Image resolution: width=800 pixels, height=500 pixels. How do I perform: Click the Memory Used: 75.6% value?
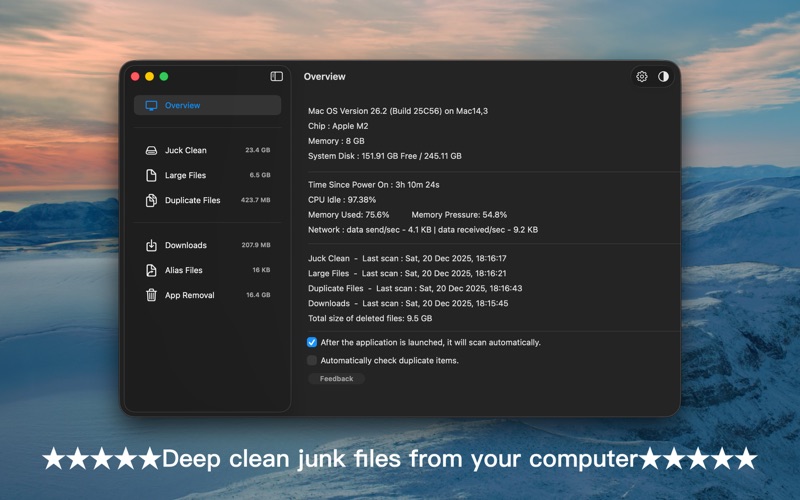[x=348, y=215]
